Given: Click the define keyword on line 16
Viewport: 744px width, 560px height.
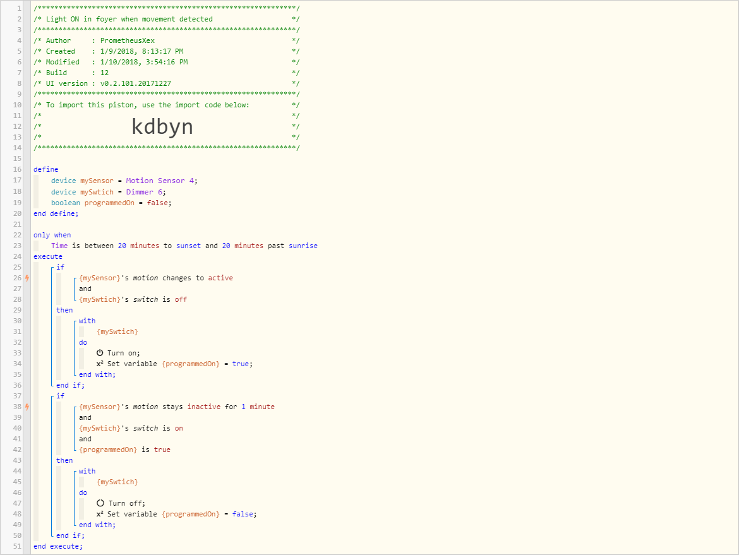Looking at the screenshot, I should [46, 169].
